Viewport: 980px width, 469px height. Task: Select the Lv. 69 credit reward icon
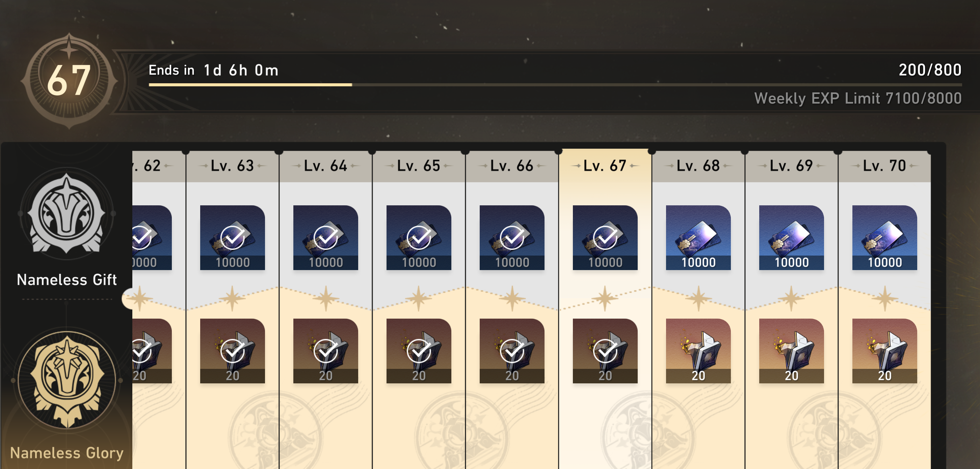pos(791,238)
